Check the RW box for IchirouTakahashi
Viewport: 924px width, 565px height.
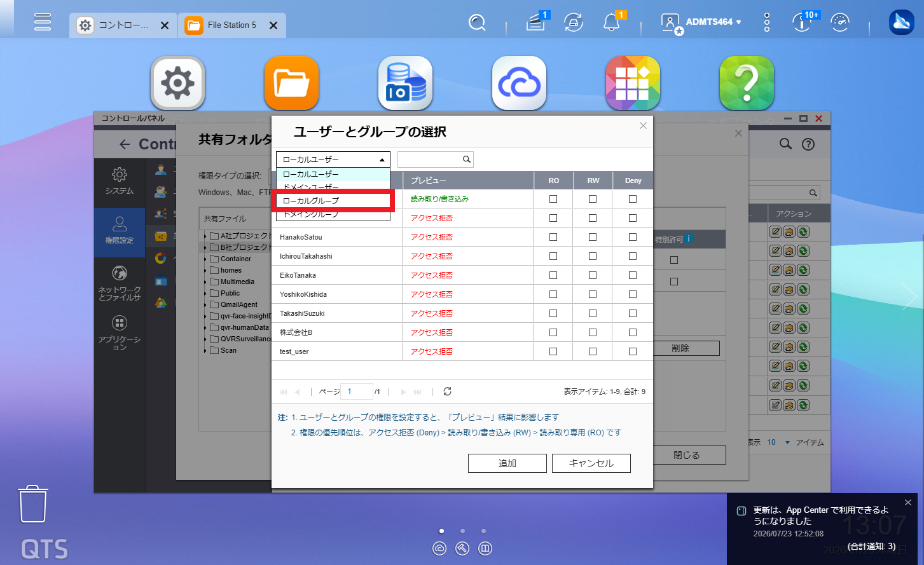[593, 256]
